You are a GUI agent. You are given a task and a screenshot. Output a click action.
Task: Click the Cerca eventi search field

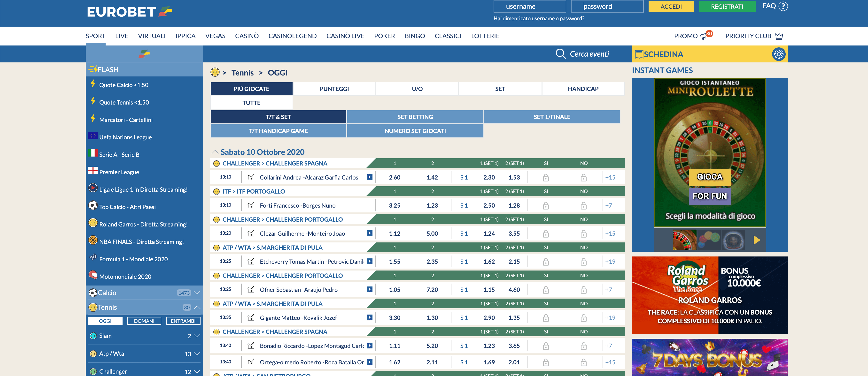[589, 54]
